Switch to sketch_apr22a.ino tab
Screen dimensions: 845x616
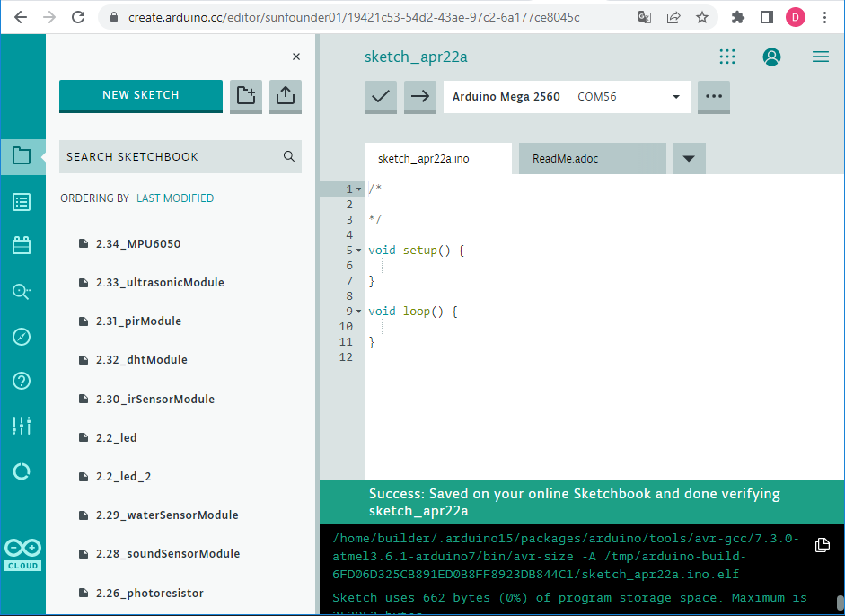[438, 158]
